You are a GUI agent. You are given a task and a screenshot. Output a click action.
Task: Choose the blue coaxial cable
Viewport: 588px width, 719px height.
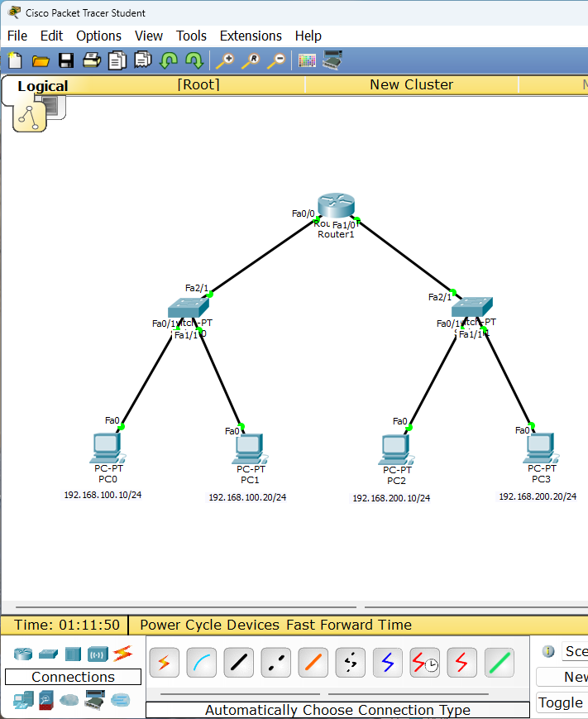(x=387, y=663)
